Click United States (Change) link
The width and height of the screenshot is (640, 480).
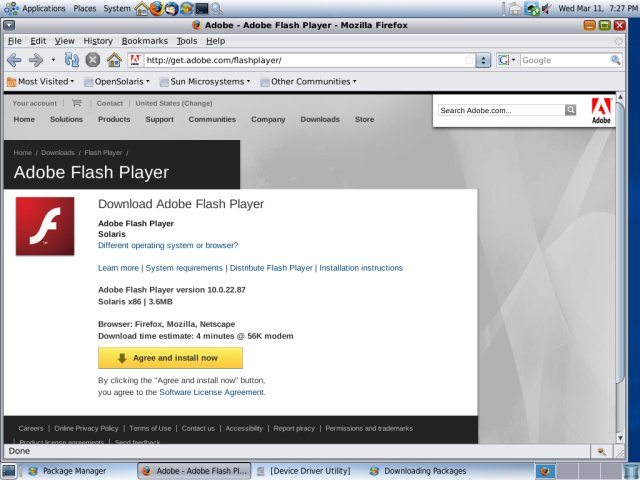point(173,103)
